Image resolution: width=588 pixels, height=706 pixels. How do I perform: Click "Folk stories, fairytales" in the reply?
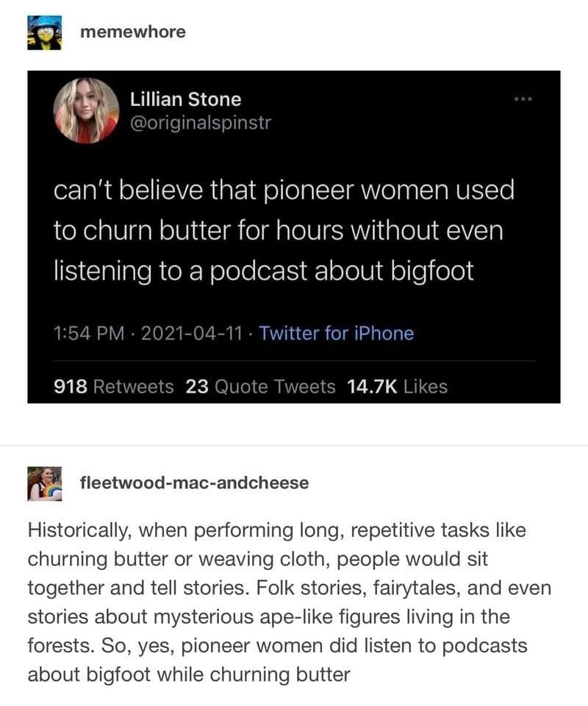click(x=348, y=588)
